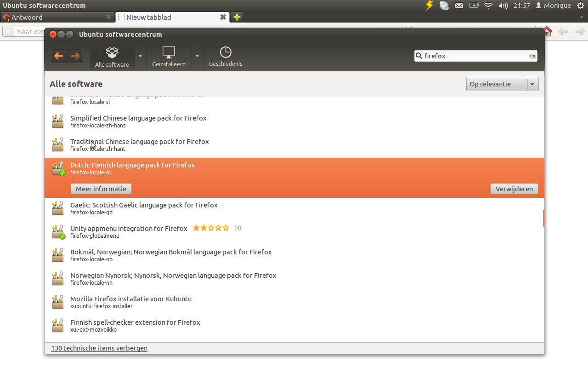Select Gaelic; Scottish Gaelic language pack row
The image size is (588, 368).
tap(294, 208)
